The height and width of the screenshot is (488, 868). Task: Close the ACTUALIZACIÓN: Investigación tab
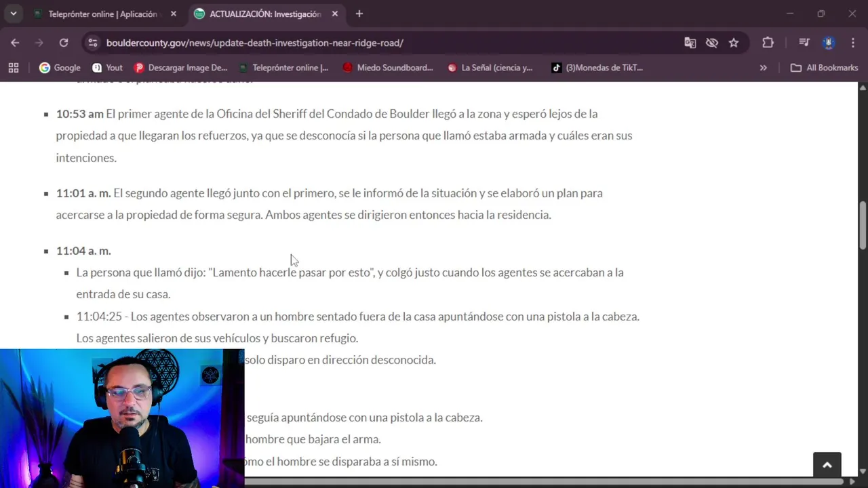335,14
